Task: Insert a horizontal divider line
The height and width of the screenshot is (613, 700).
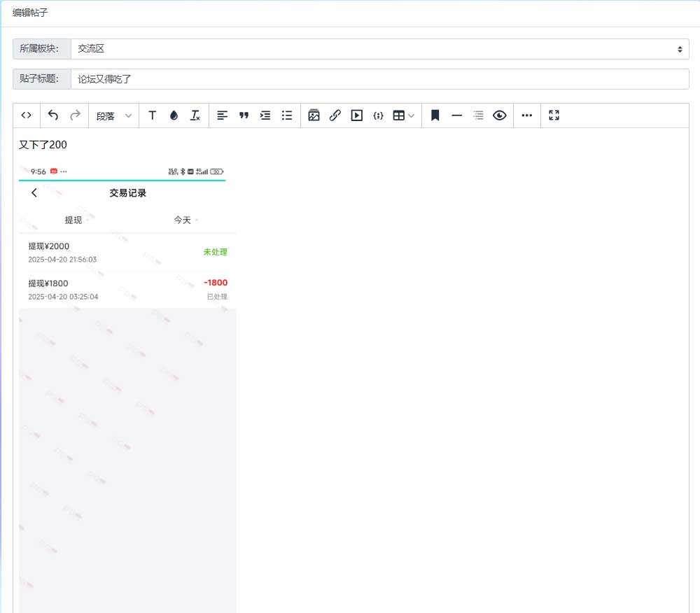Action: pyautogui.click(x=456, y=115)
